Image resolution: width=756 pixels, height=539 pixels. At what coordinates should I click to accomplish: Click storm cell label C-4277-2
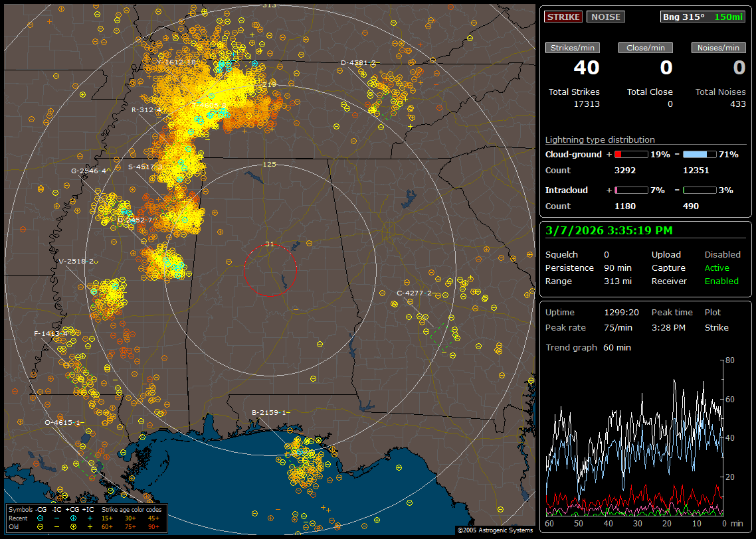click(414, 293)
